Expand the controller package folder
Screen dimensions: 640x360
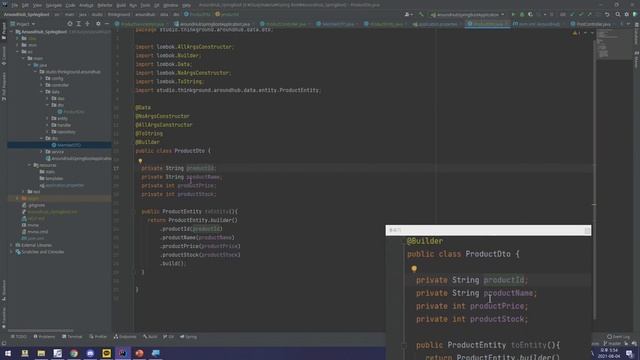tap(41, 85)
